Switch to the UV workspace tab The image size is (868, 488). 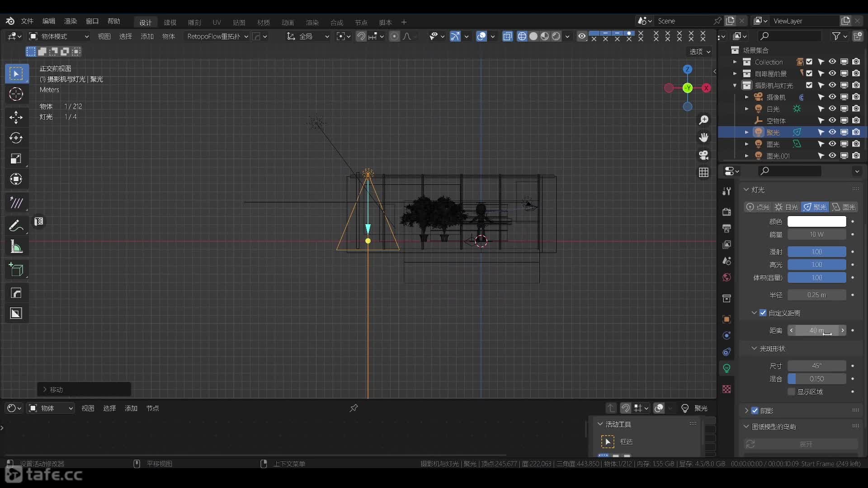click(217, 22)
